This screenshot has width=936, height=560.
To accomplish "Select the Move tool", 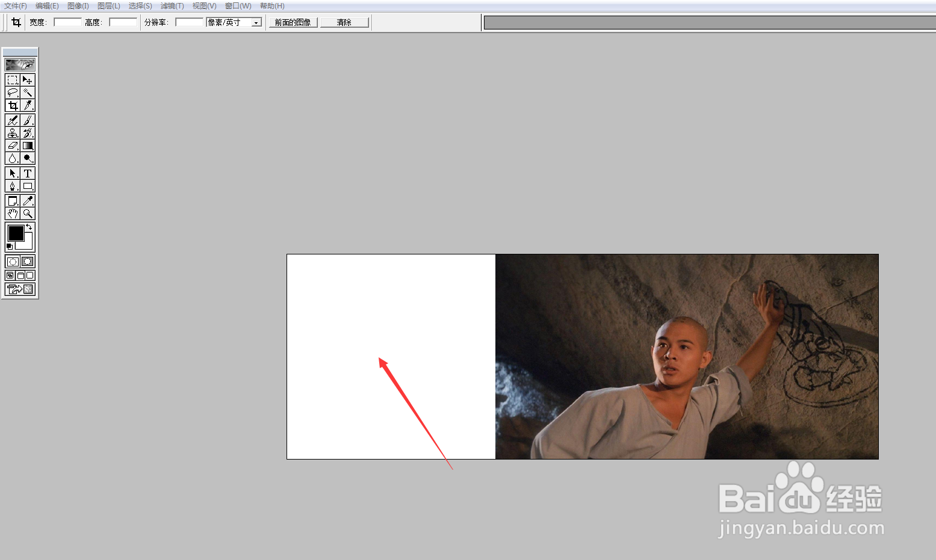I will click(28, 80).
